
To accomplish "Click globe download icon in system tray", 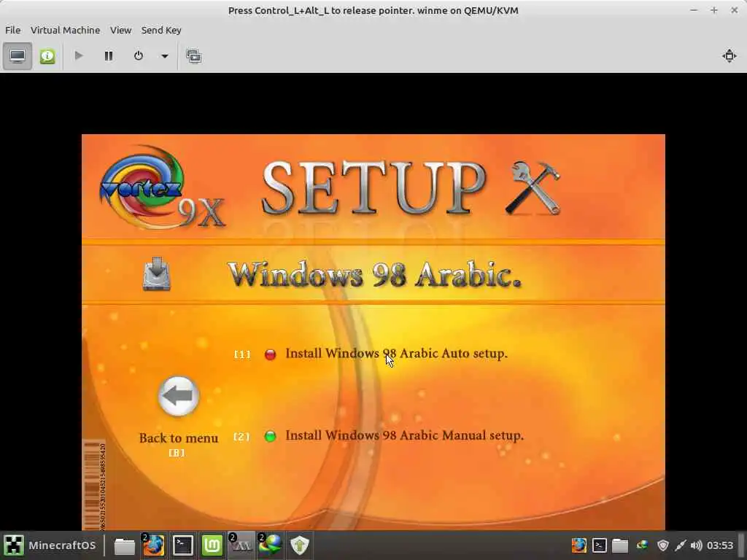I will coord(642,545).
